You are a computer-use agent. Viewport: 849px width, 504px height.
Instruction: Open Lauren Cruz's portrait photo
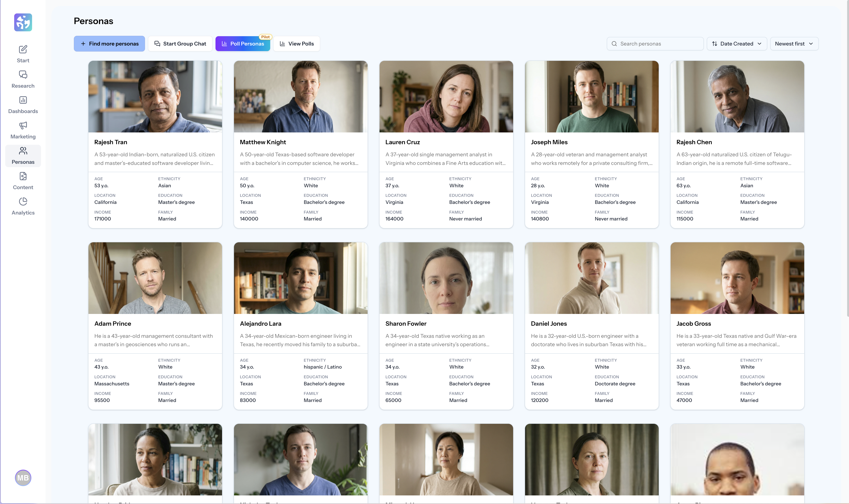pos(446,97)
